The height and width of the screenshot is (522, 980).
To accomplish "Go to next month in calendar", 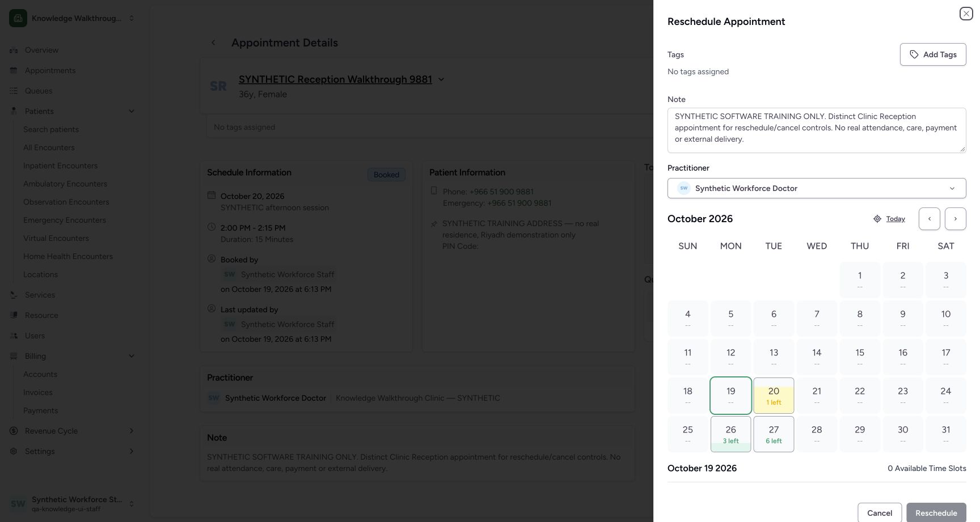I will pyautogui.click(x=956, y=219).
